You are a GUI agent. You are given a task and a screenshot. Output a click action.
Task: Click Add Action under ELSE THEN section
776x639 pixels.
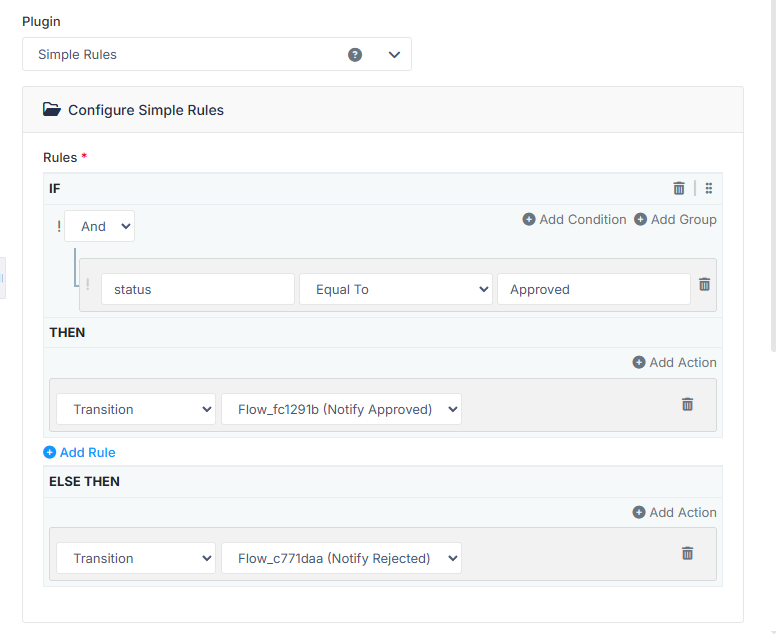click(x=675, y=512)
